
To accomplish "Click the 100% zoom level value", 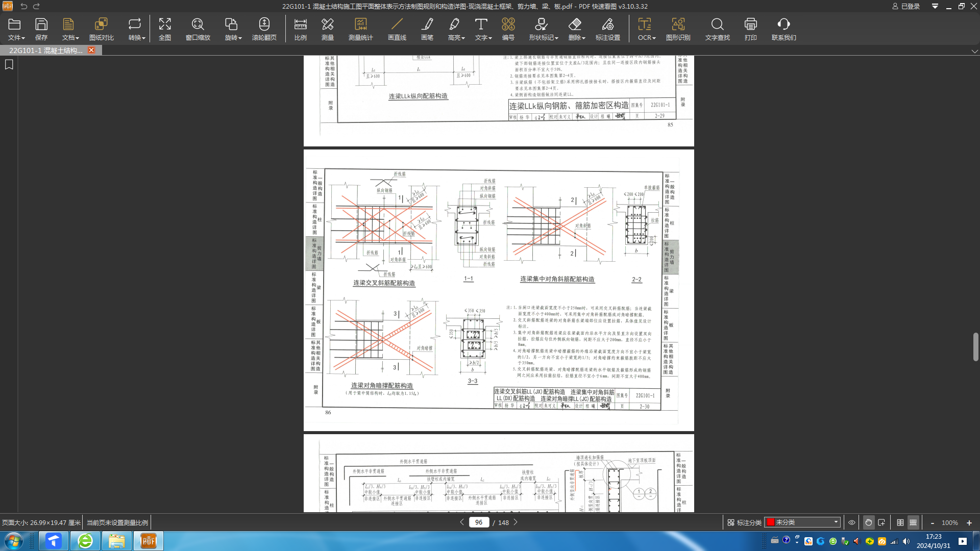I will [950, 523].
